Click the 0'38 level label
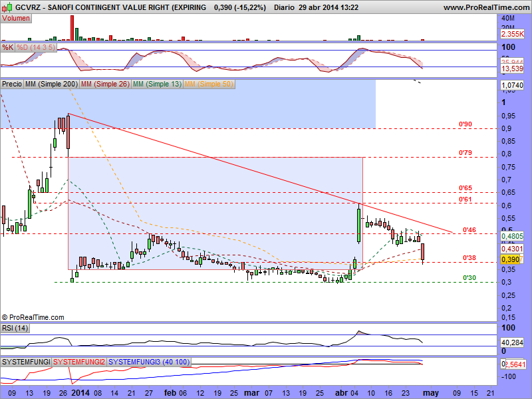 (x=469, y=258)
